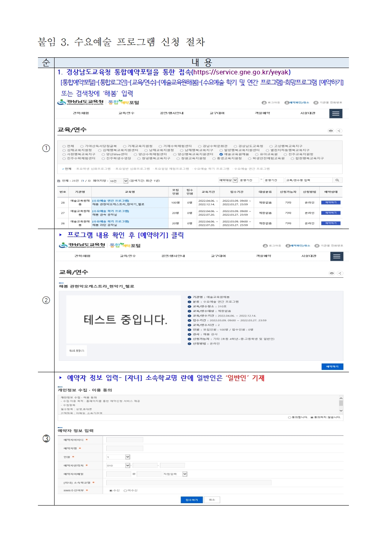
Task: Open the 직접입력 email domain dropdown
Action: point(175,474)
